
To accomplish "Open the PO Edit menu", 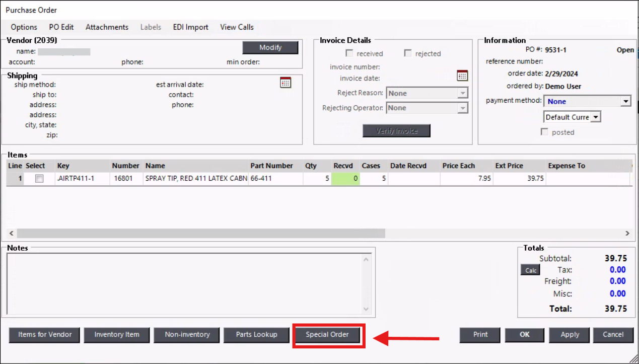I will tap(61, 27).
